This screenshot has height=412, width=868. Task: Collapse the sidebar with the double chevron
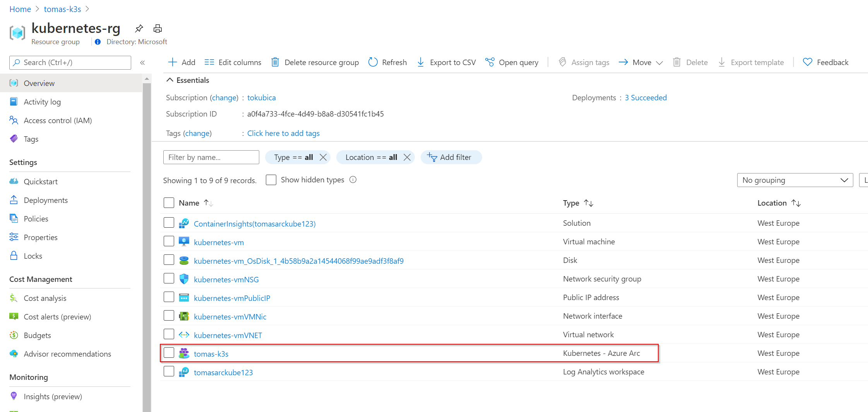(x=142, y=62)
